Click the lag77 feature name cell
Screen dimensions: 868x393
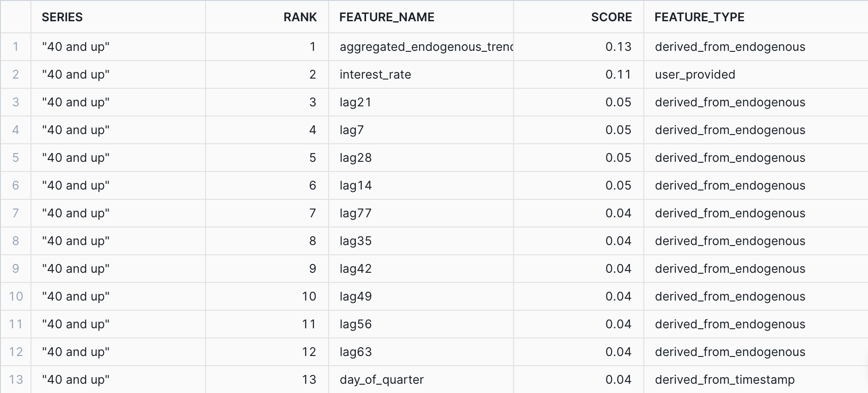[355, 213]
